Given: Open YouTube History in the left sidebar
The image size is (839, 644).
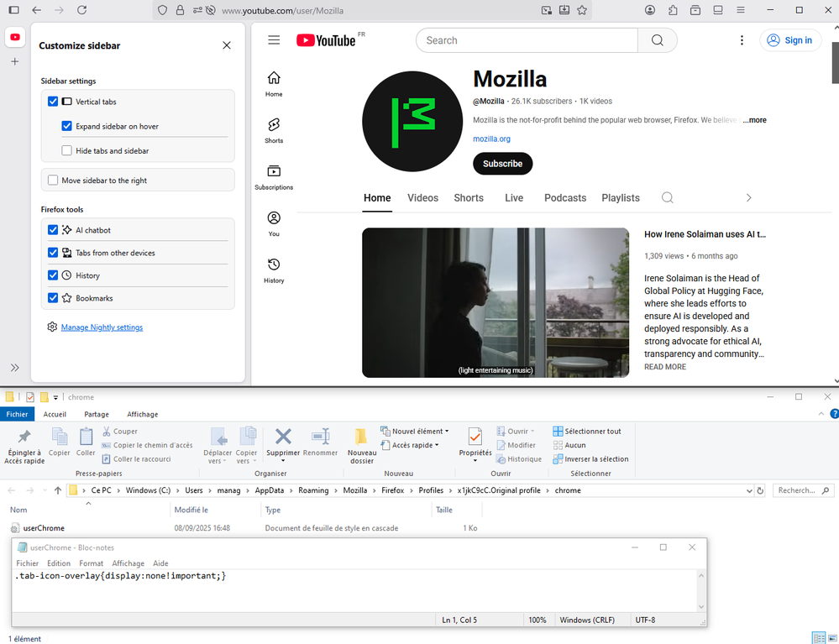Looking at the screenshot, I should click(274, 264).
